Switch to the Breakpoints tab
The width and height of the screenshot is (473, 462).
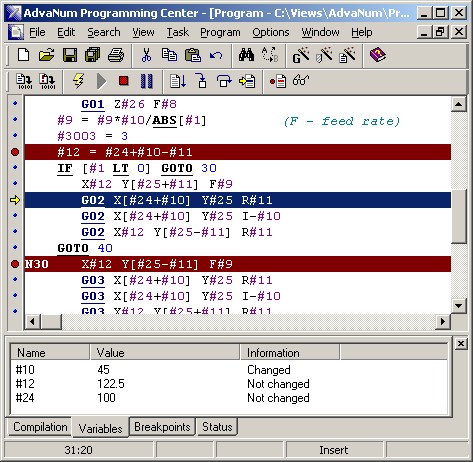coord(162,427)
